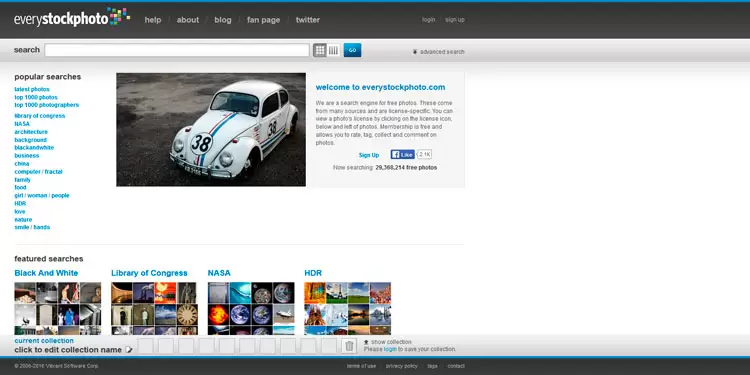This screenshot has height=375, width=750.
Task: Select NASA in popular searches list
Action: (22, 124)
